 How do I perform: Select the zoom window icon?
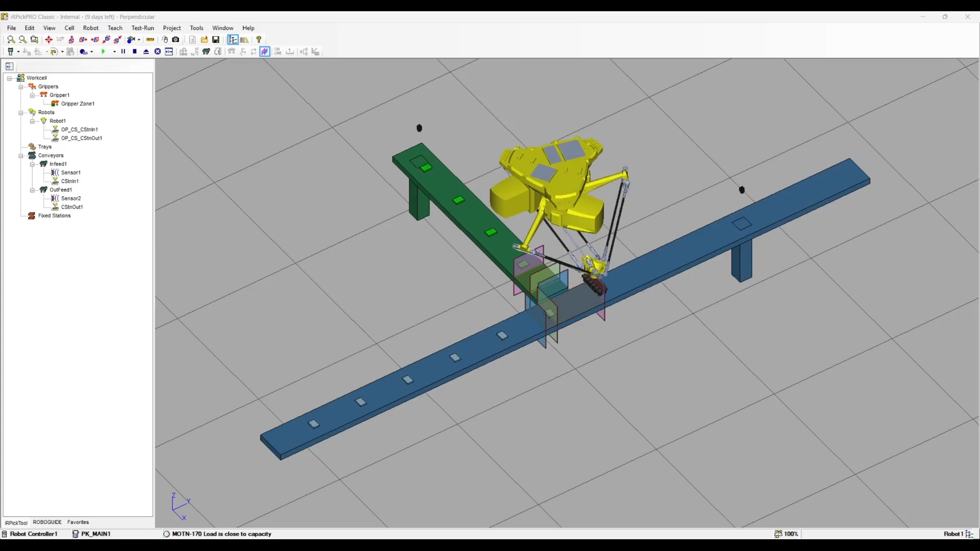click(x=34, y=39)
